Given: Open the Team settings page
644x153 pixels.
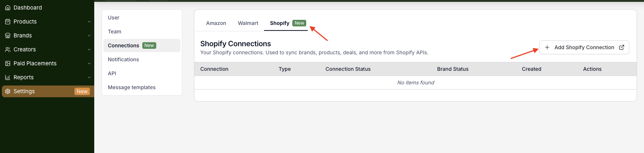Looking at the screenshot, I should (x=114, y=32).
